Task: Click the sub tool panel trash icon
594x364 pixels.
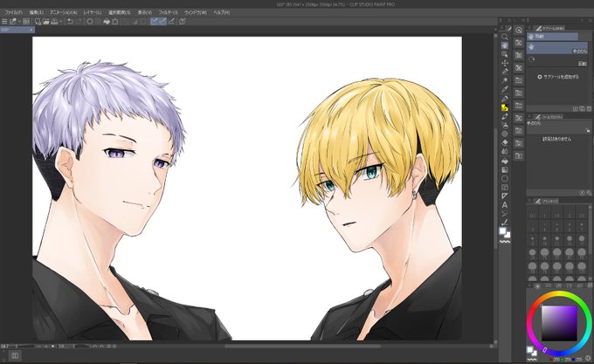Action: pyautogui.click(x=589, y=109)
